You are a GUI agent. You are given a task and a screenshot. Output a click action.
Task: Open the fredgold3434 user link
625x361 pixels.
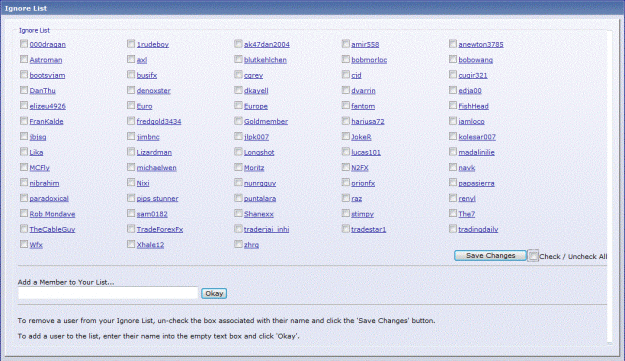pyautogui.click(x=159, y=122)
